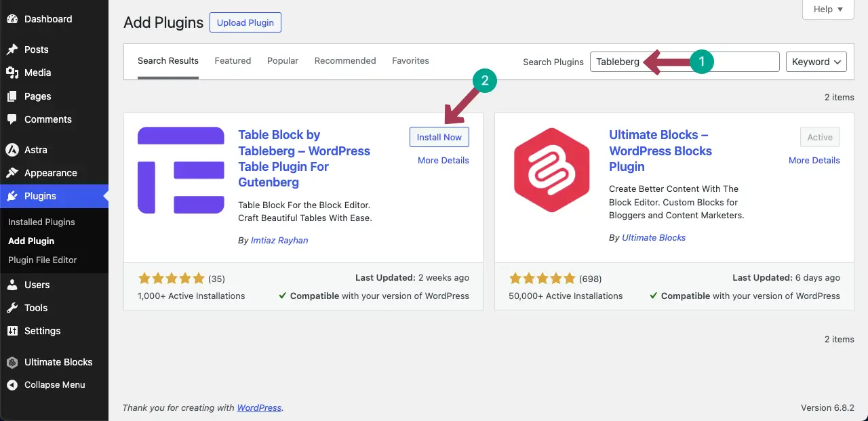Visit author link Imtiaz Rayhan
The width and height of the screenshot is (868, 421).
click(x=279, y=240)
